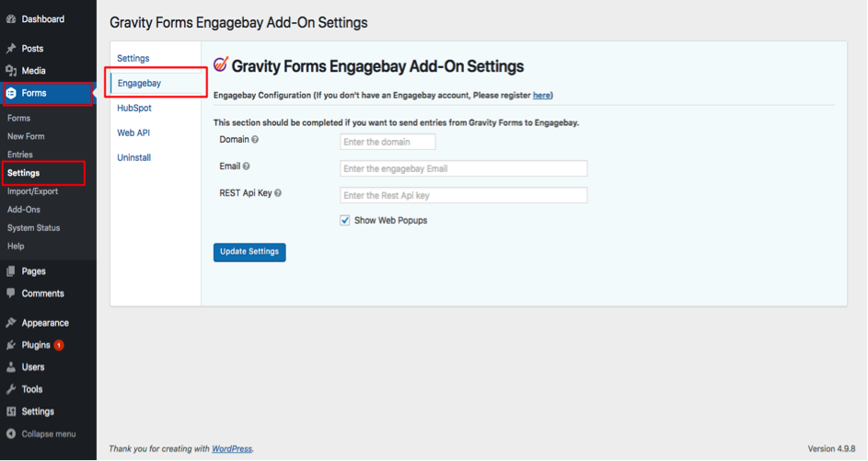Open the Media menu item

34,71
